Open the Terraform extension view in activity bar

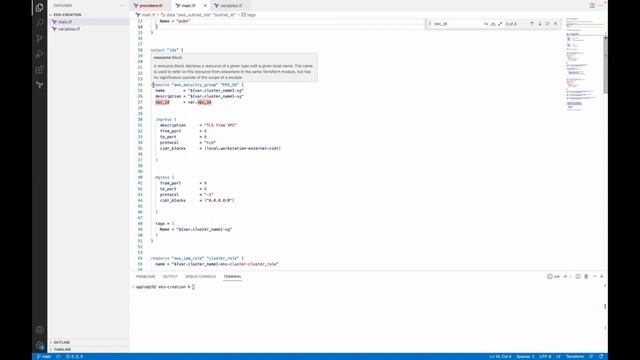click(x=40, y=85)
